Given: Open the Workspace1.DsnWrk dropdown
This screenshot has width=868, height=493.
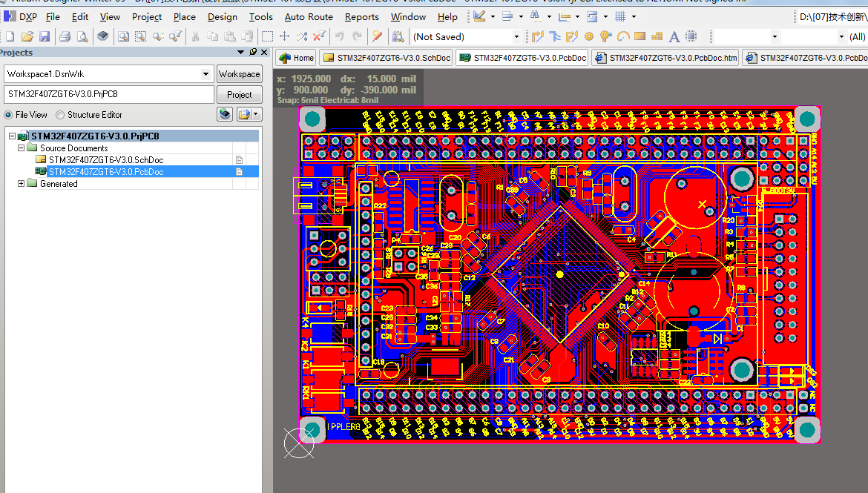Looking at the screenshot, I should pyautogui.click(x=206, y=74).
